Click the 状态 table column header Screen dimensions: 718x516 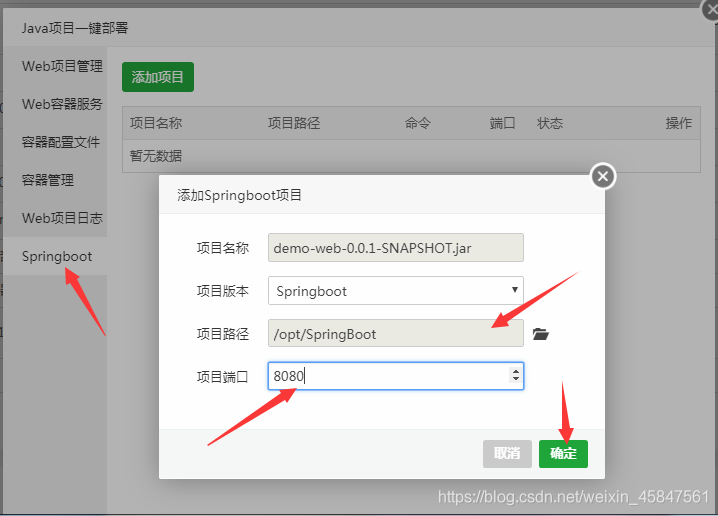tap(549, 123)
